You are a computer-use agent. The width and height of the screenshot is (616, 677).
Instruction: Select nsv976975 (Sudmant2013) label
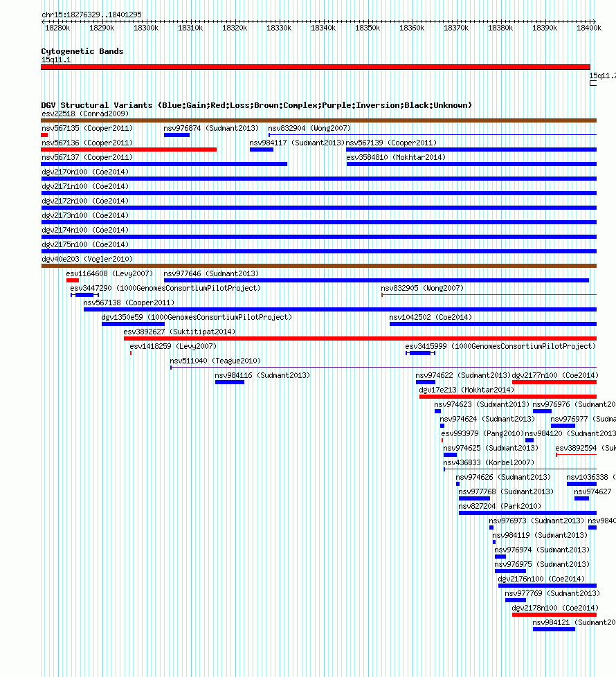[542, 565]
